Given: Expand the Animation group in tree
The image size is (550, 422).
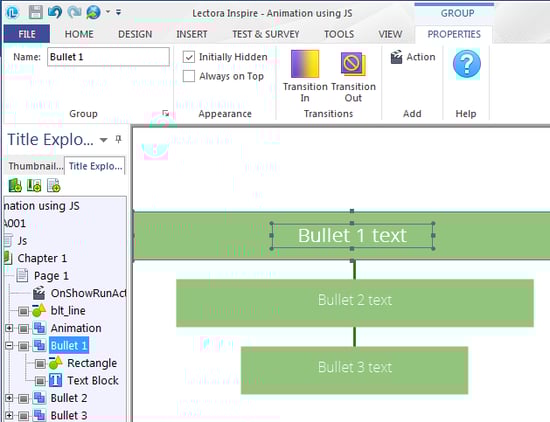Looking at the screenshot, I should pos(9,328).
